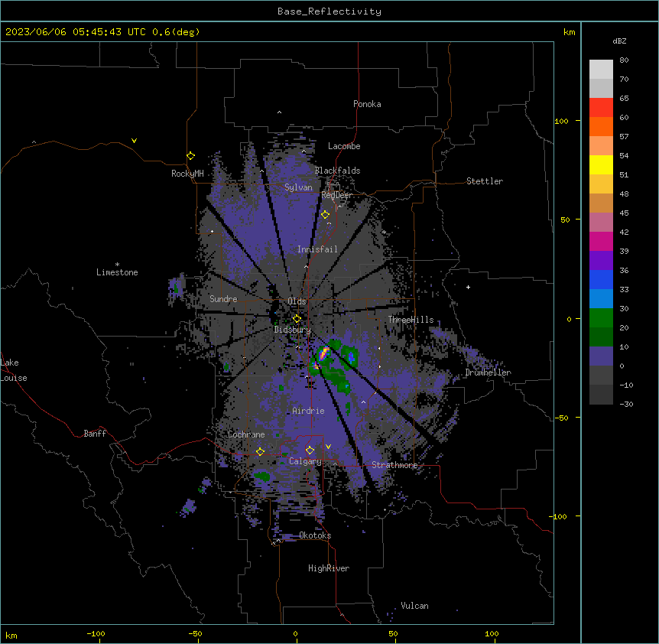Select the purple swatch in the dBZ legend
This screenshot has width=659, height=644.
pos(601,260)
